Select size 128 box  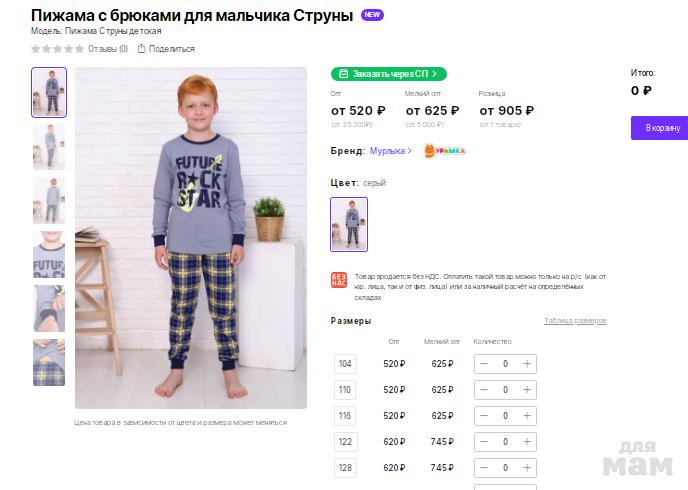click(x=345, y=468)
